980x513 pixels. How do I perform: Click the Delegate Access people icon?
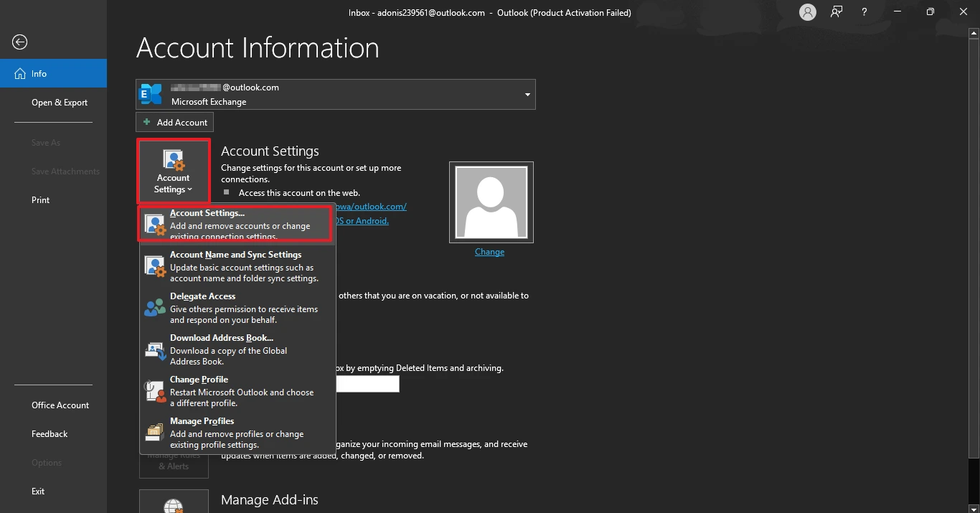(155, 309)
